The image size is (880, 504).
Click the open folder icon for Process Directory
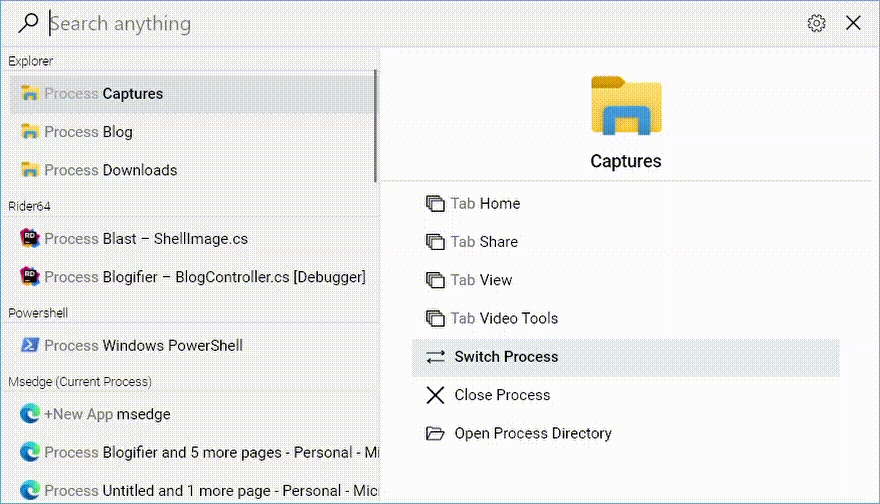coord(435,433)
